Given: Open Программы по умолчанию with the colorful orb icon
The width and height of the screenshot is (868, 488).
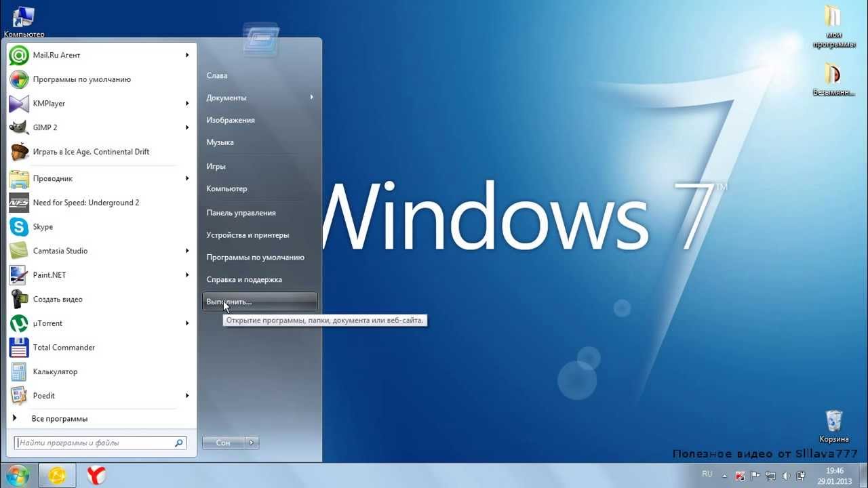Looking at the screenshot, I should (x=100, y=79).
